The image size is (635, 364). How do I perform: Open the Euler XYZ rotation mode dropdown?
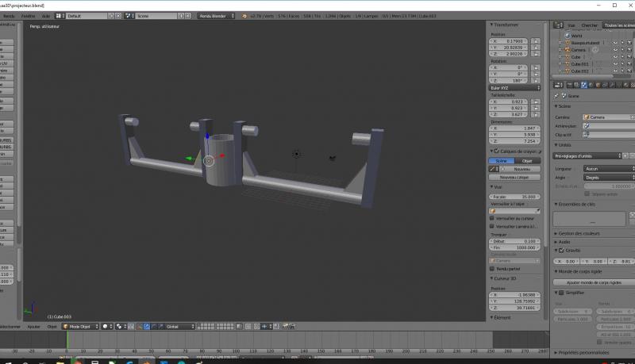pos(516,88)
